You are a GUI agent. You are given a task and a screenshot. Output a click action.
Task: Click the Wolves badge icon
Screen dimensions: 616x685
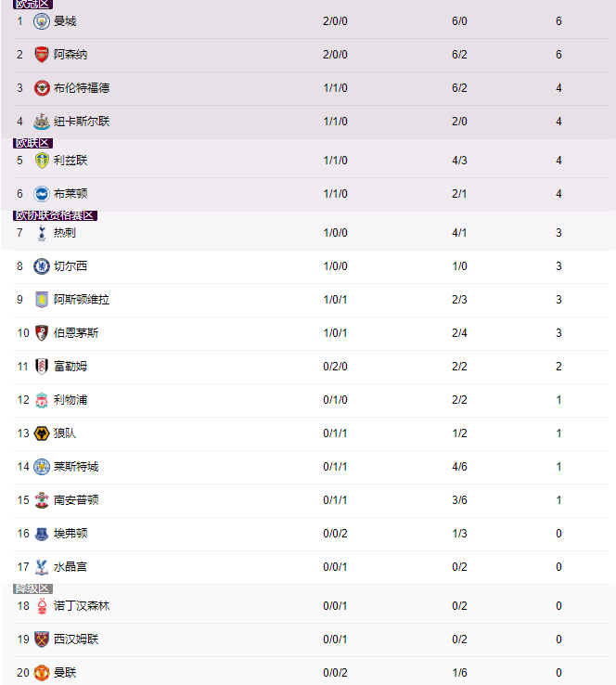click(x=42, y=433)
